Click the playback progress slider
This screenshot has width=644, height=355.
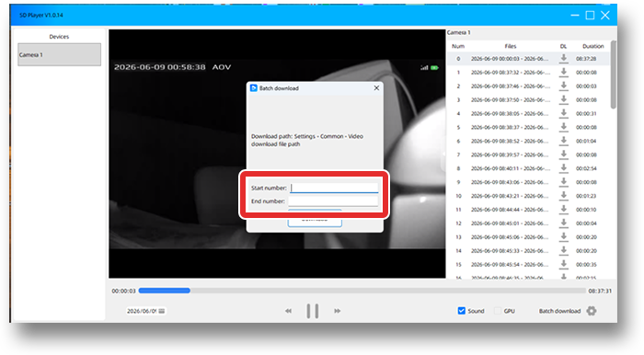click(362, 291)
